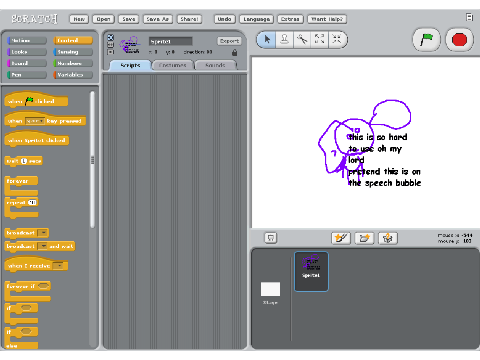Click the seconds field in wait block
The image size is (480, 360).
point(24,161)
